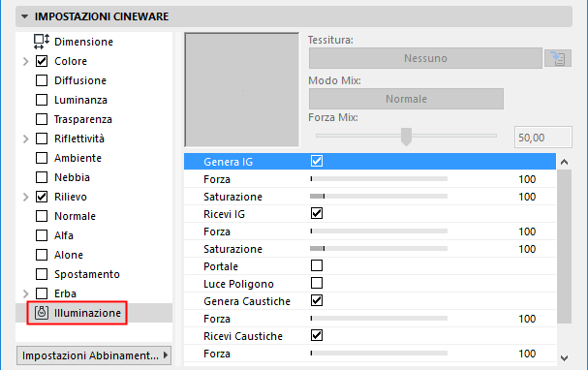Enable the Trasparenza channel checkbox
This screenshot has height=370, width=588.
[42, 119]
